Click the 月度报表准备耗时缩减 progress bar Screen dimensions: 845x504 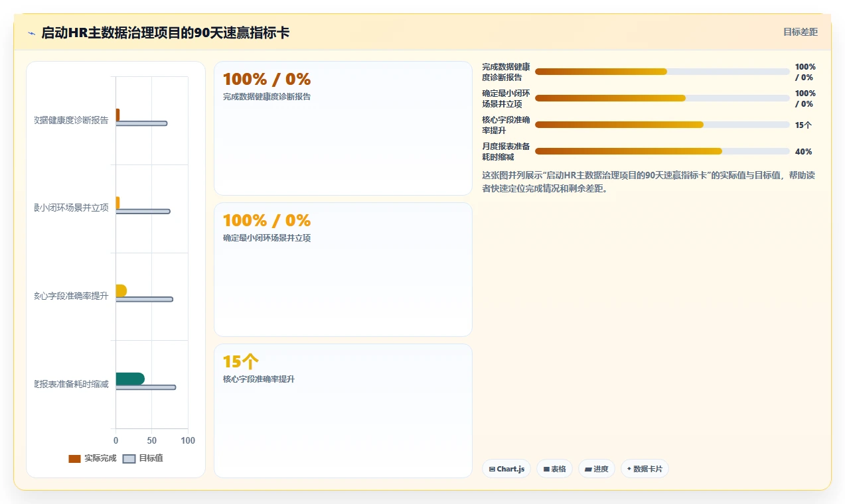coord(662,151)
